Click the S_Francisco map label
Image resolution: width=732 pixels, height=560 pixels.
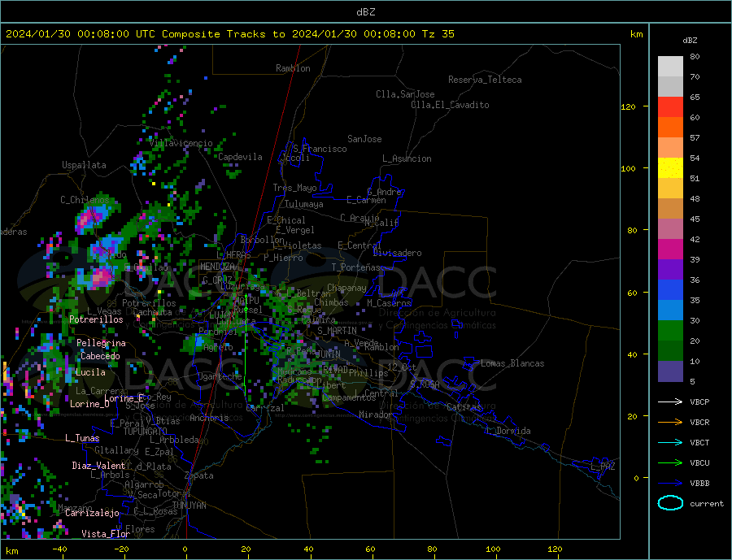click(320, 149)
